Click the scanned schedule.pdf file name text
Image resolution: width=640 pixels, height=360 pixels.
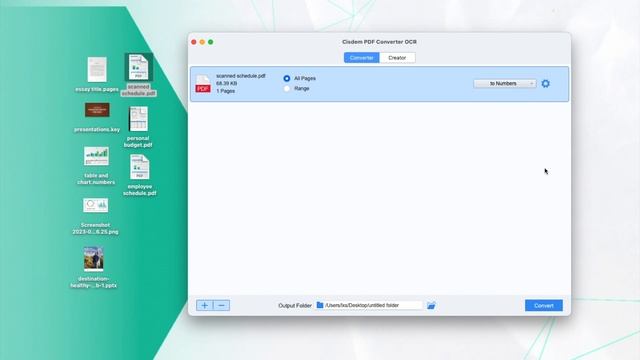[x=241, y=76]
